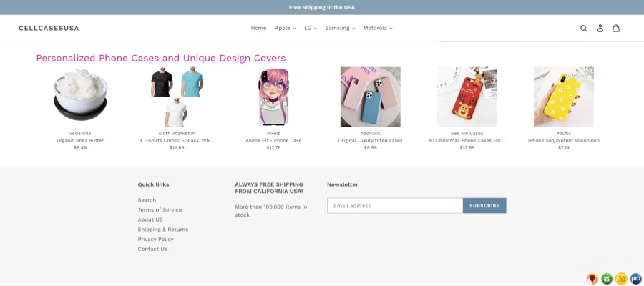
Task: Click the yellow 30 badge icon
Action: click(621, 278)
